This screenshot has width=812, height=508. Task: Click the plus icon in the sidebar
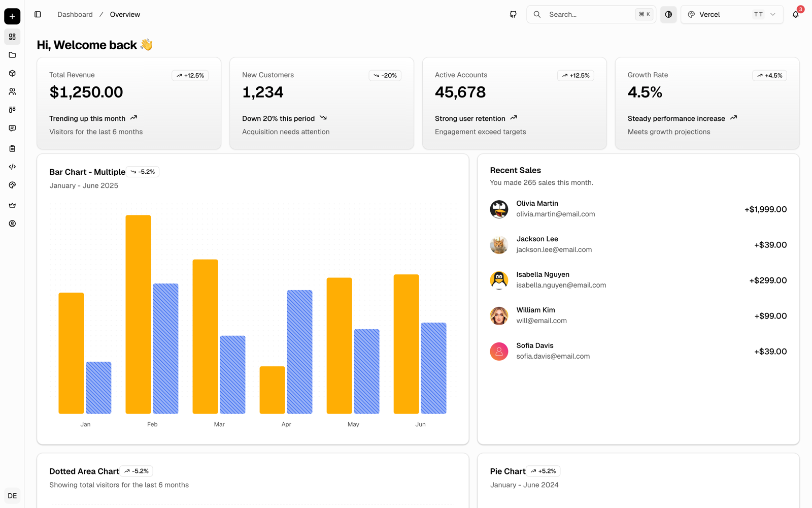(x=12, y=16)
